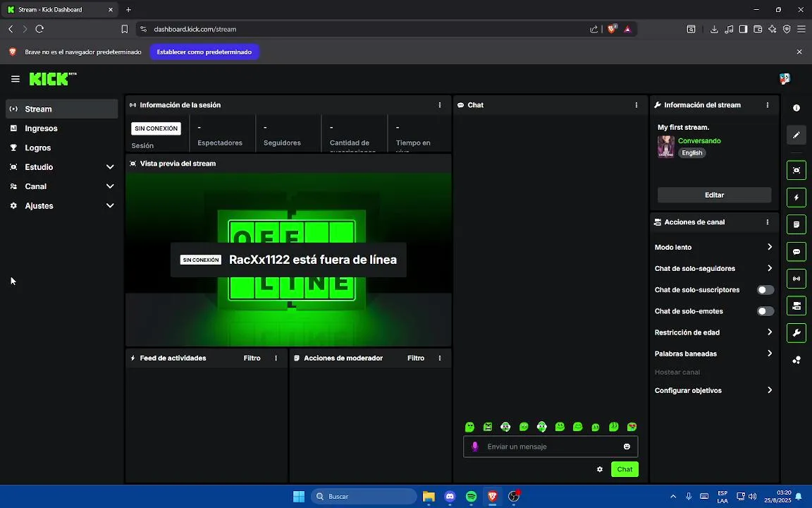Toggle the stream preview widget icon in right sidebar
812x508 pixels.
pyautogui.click(x=796, y=170)
